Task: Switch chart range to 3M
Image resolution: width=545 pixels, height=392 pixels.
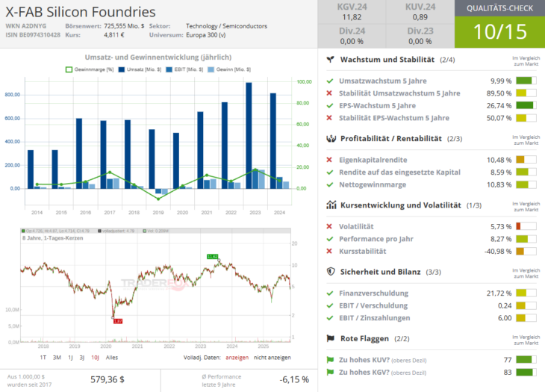Action: [57, 358]
